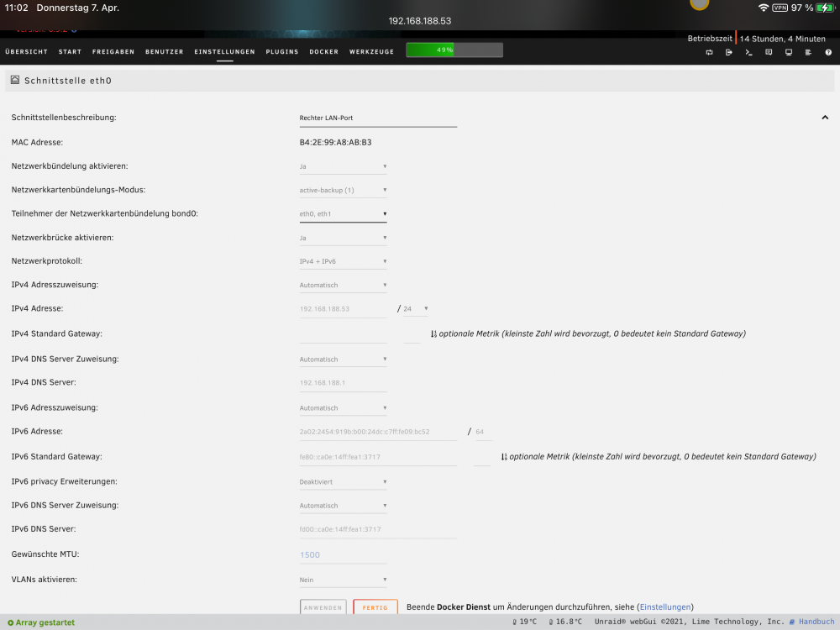Click the VPN indicator in status bar

780,8
